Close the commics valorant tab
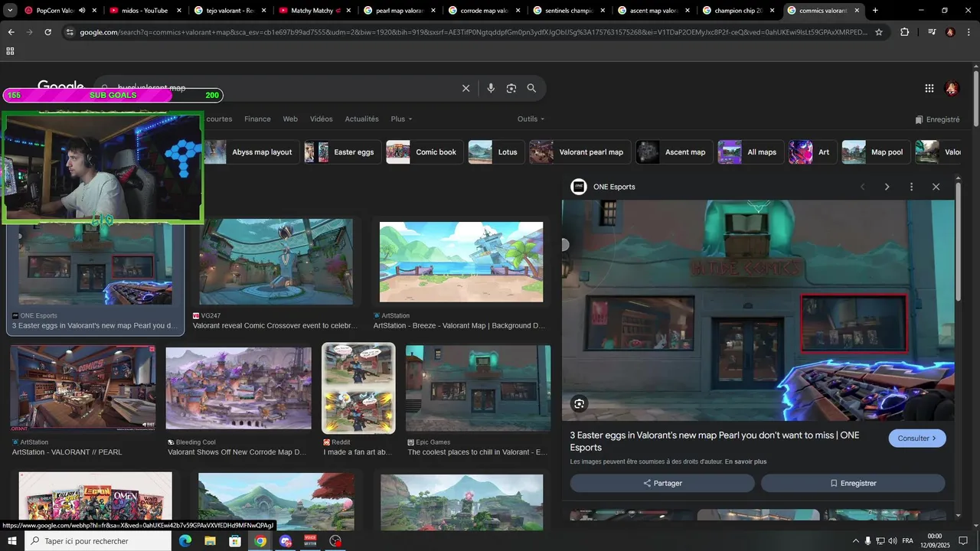Image resolution: width=980 pixels, height=551 pixels. tap(857, 11)
